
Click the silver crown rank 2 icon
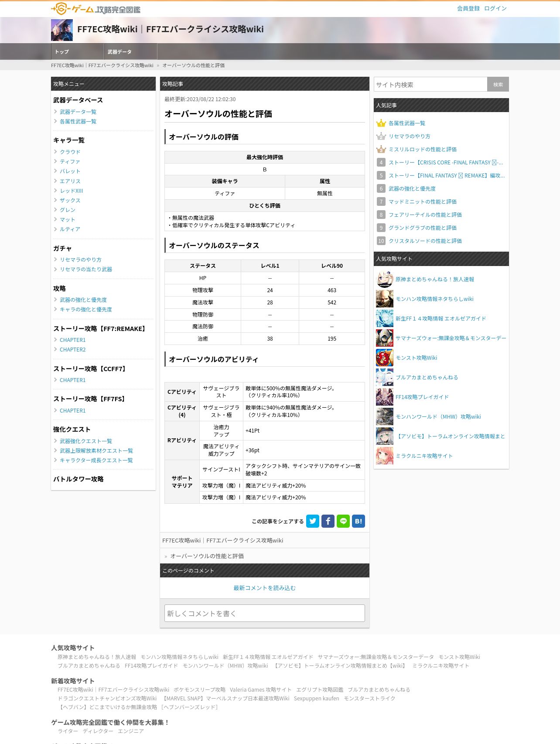[381, 136]
